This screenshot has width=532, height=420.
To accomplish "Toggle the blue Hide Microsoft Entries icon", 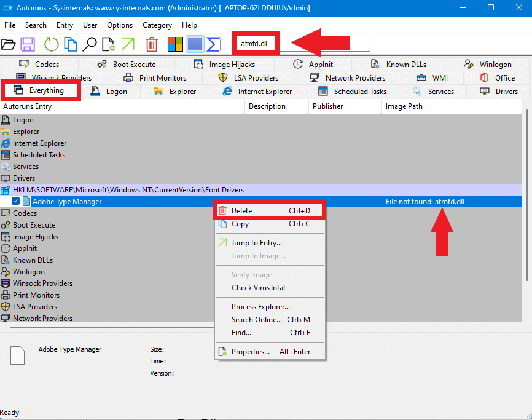I will click(195, 44).
